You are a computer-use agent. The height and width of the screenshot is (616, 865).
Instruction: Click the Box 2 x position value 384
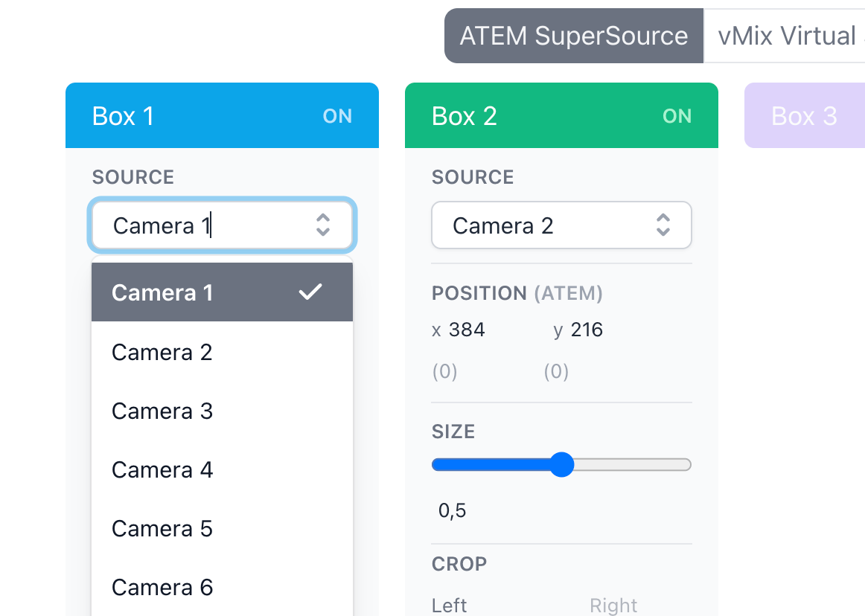point(467,330)
